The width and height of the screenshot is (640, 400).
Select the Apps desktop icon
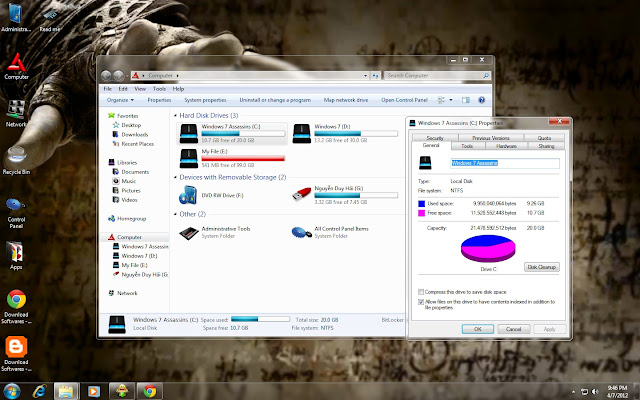point(16,256)
